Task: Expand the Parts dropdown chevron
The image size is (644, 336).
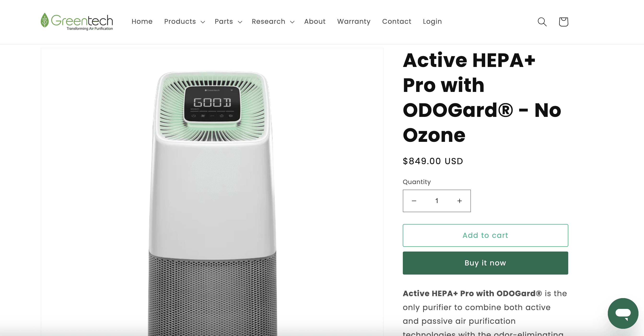Action: pos(240,22)
